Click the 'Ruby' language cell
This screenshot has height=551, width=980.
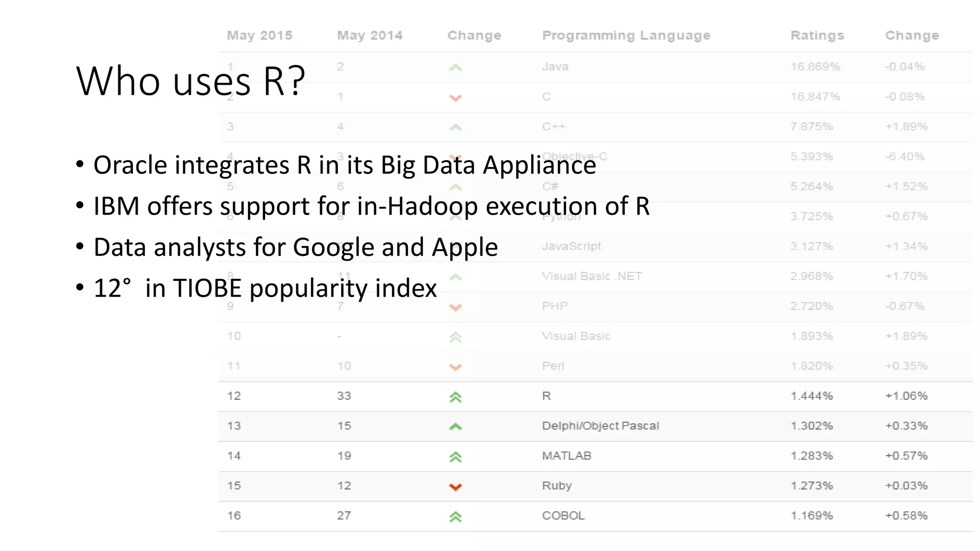[557, 486]
